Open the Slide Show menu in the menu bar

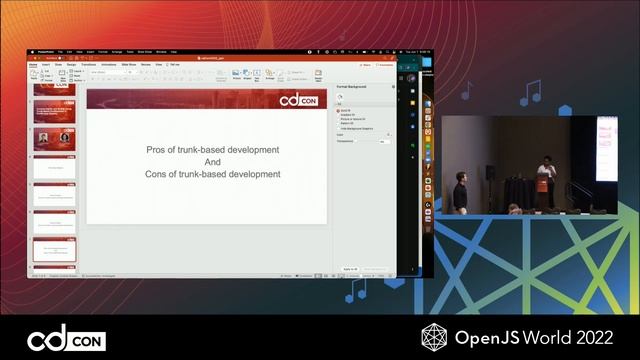pyautogui.click(x=144, y=52)
